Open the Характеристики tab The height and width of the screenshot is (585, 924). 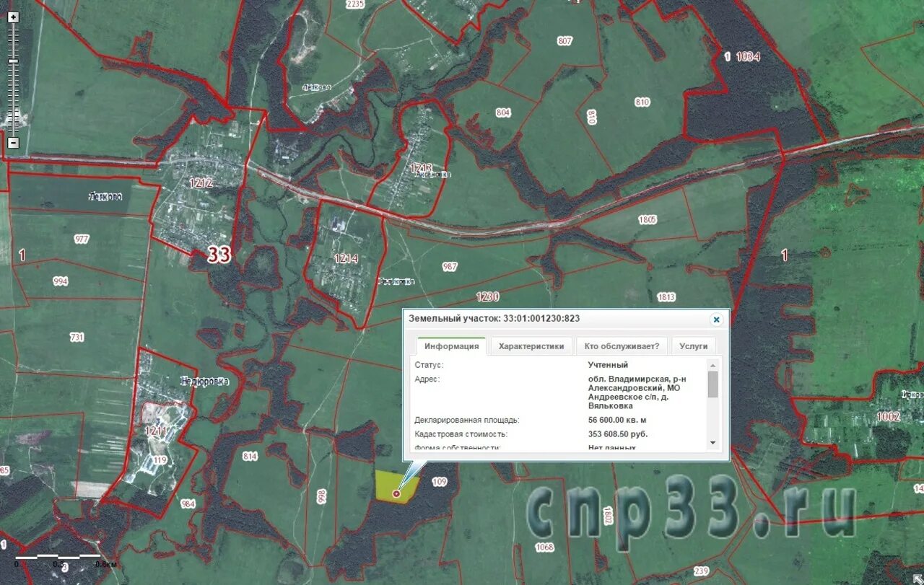click(x=531, y=346)
